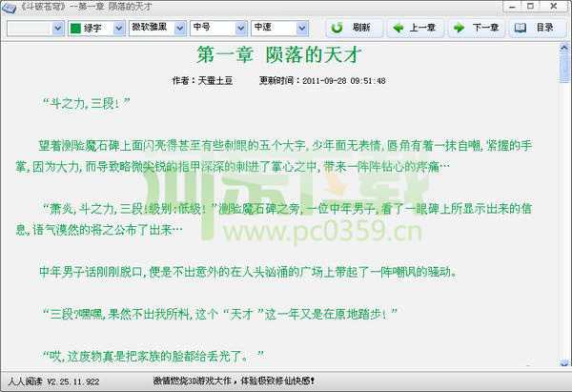
Task: Click status bar version 人人阅读 V2.25.11.922
Action: [x=53, y=382]
